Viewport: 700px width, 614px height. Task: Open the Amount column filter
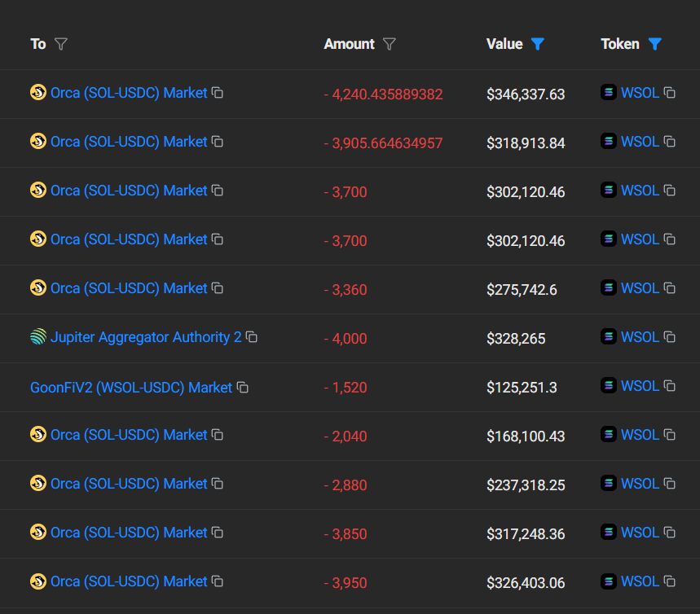click(x=390, y=44)
